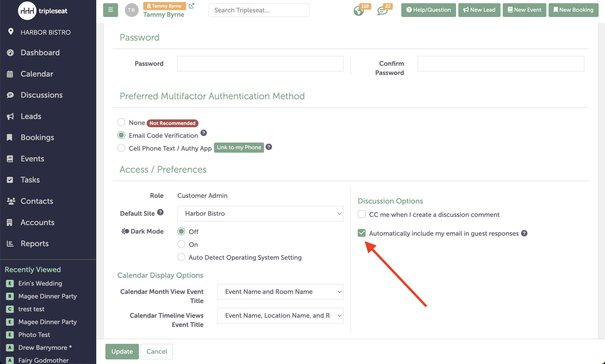605x364 pixels.
Task: Focus the Search Tripleseat field
Action: [x=259, y=10]
